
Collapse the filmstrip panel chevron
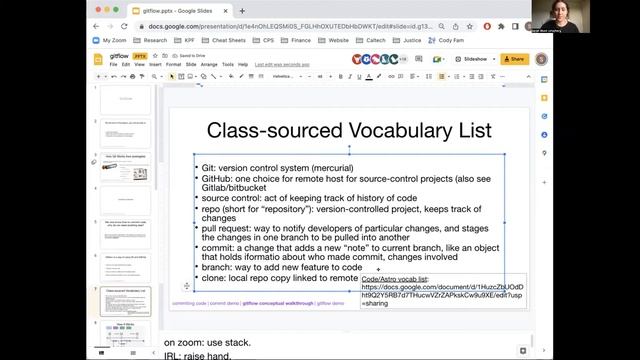pos(153,353)
